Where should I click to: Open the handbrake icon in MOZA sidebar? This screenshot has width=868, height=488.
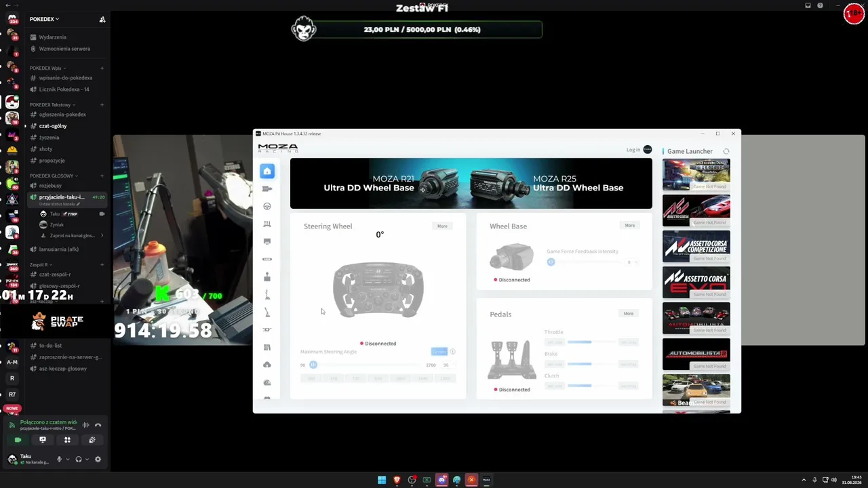pyautogui.click(x=267, y=312)
